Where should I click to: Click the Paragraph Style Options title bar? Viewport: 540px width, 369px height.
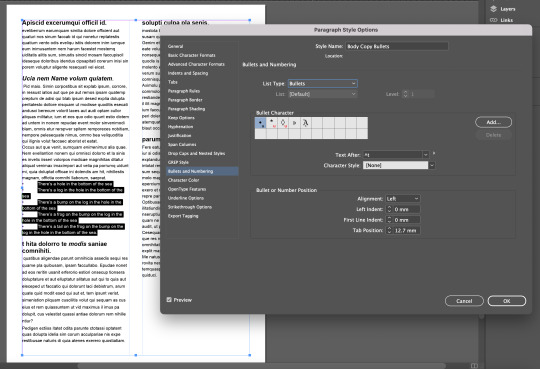point(346,30)
